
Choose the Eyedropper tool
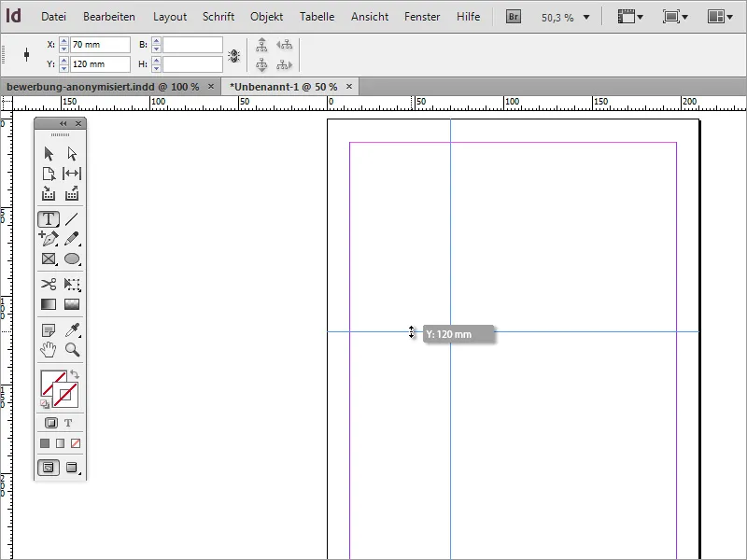click(72, 330)
